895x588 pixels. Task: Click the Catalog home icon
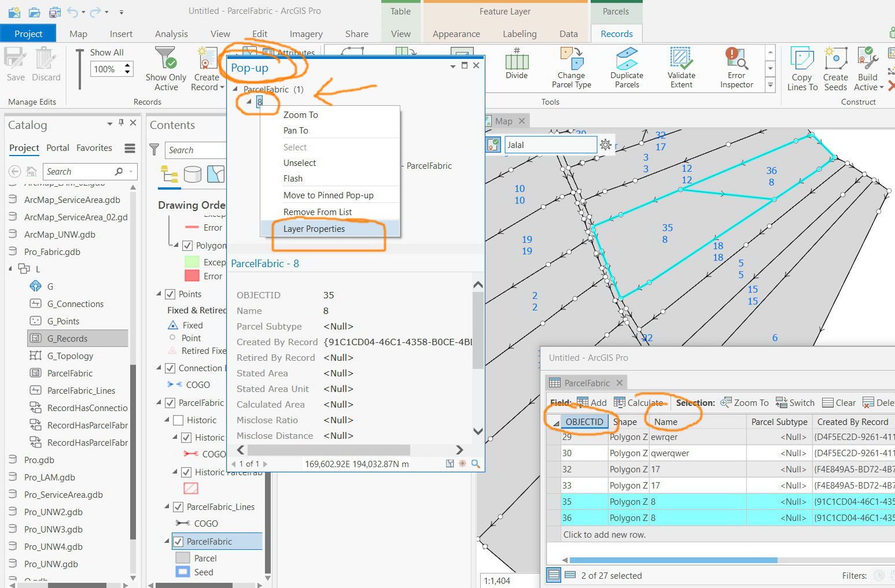click(32, 171)
